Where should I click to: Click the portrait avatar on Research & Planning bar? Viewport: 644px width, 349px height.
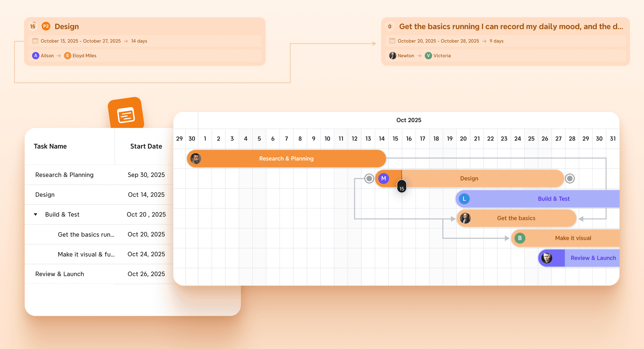click(196, 158)
